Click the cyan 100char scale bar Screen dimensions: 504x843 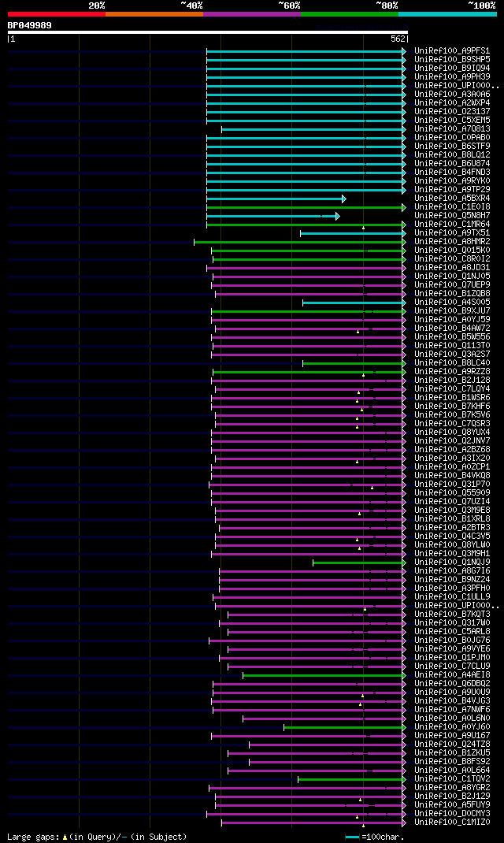[353, 837]
